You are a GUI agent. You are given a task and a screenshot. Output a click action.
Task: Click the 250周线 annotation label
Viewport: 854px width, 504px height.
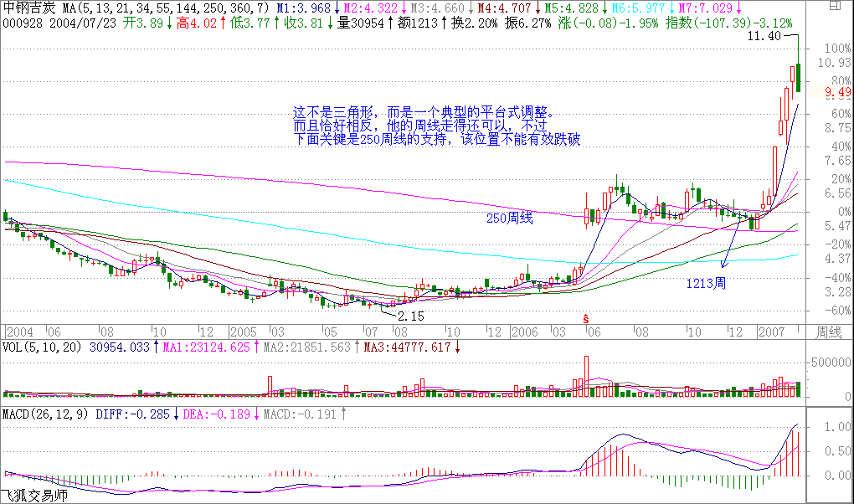[x=510, y=219]
